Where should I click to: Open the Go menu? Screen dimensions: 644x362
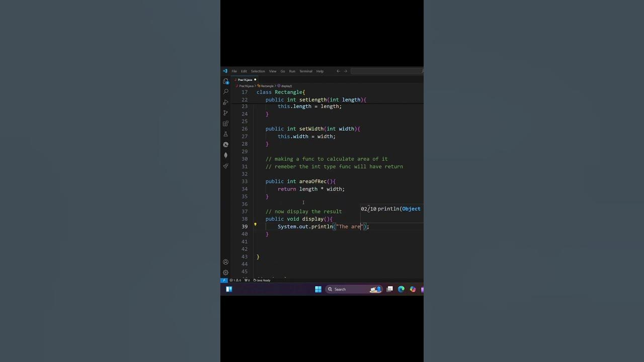[283, 71]
